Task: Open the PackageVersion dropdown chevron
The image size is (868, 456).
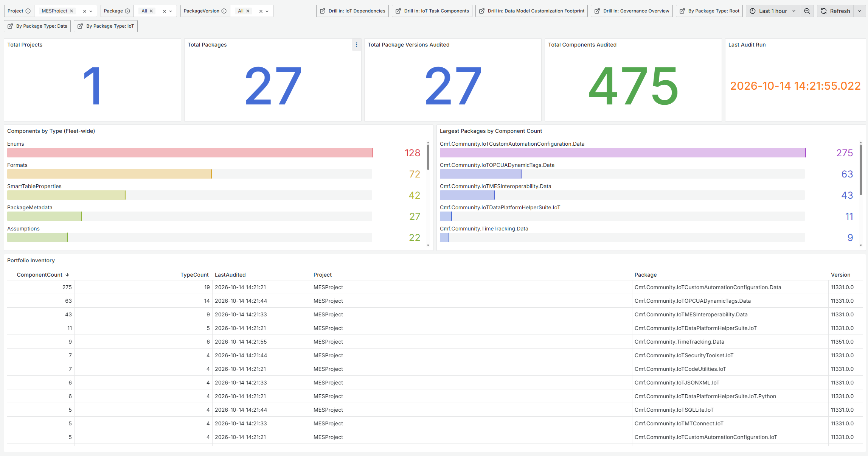Action: [267, 11]
